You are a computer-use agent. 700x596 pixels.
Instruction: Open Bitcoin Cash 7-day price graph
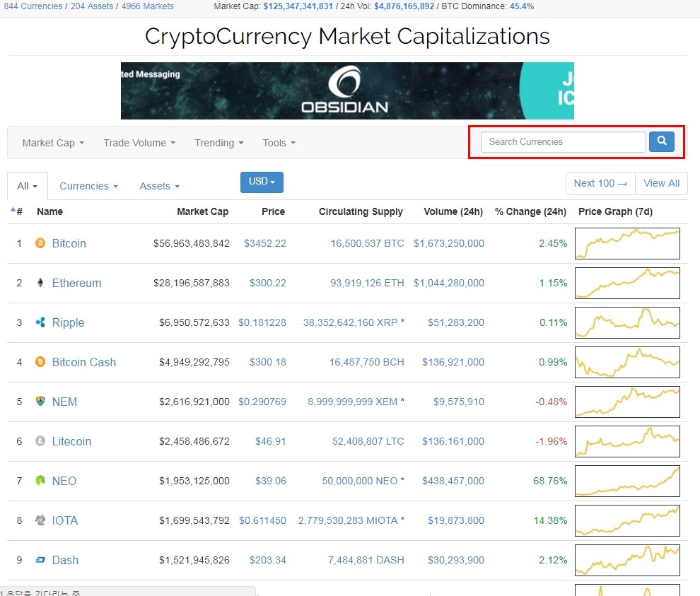[627, 362]
